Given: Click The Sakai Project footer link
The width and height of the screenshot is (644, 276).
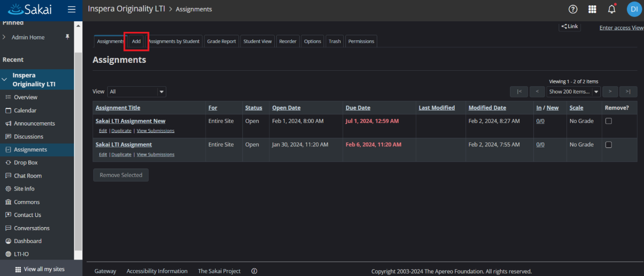Looking at the screenshot, I should pos(219,271).
